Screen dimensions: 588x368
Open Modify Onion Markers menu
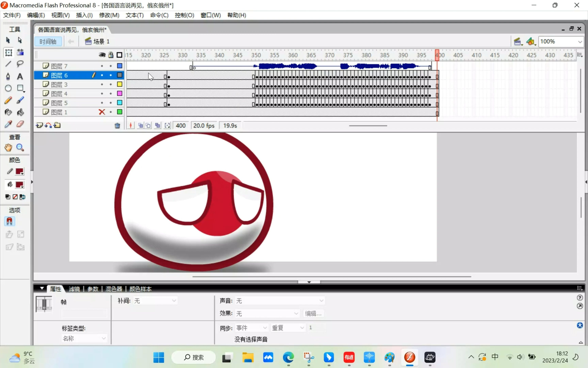[167, 126]
